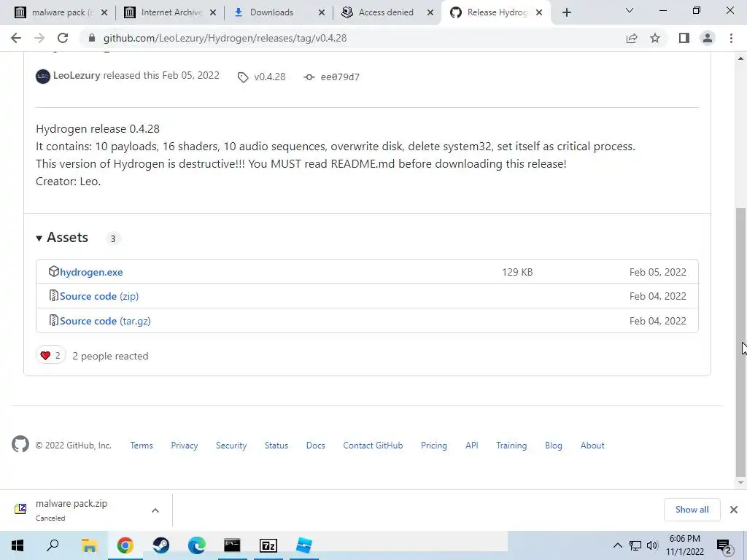Open the Security footer link
This screenshot has width=747, height=560.
(x=231, y=446)
